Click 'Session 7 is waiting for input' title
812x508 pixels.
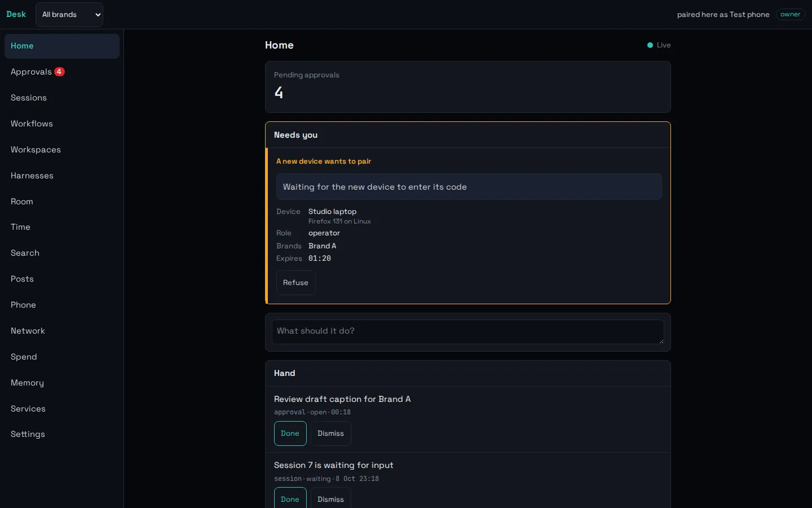(x=334, y=465)
